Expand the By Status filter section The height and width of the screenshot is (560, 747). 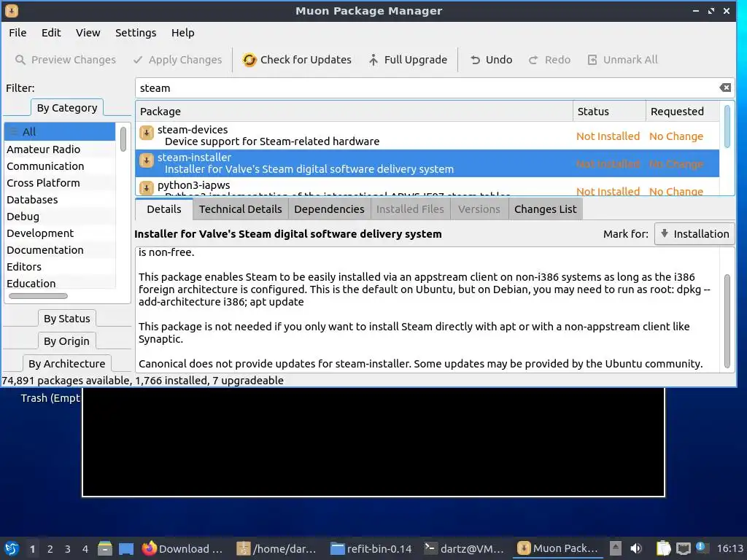pyautogui.click(x=66, y=319)
